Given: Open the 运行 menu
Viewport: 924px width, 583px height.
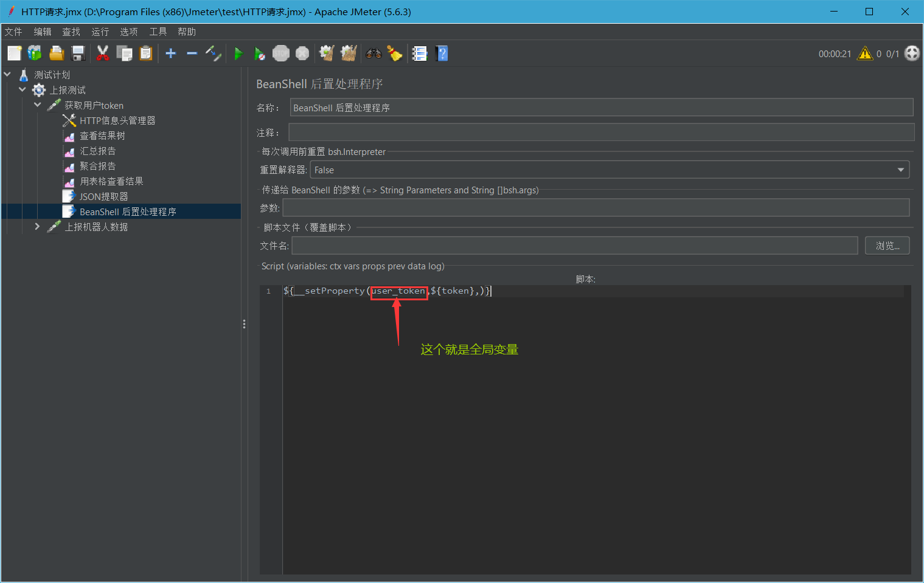Looking at the screenshot, I should (x=100, y=32).
